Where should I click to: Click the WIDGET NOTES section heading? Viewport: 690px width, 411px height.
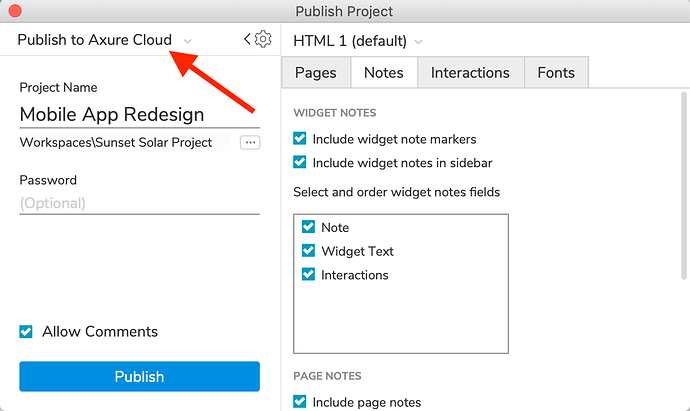pyautogui.click(x=335, y=113)
